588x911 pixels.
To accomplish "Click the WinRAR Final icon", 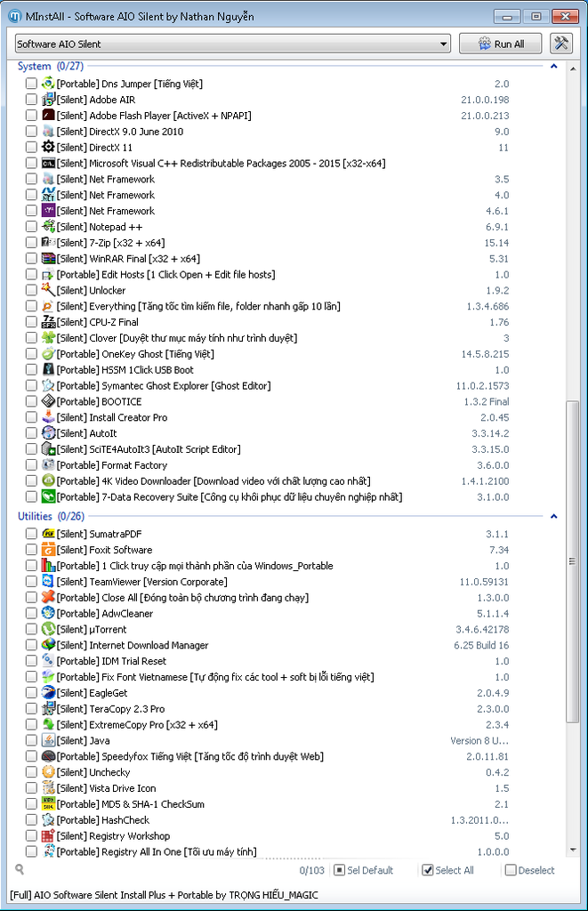I will [48, 259].
